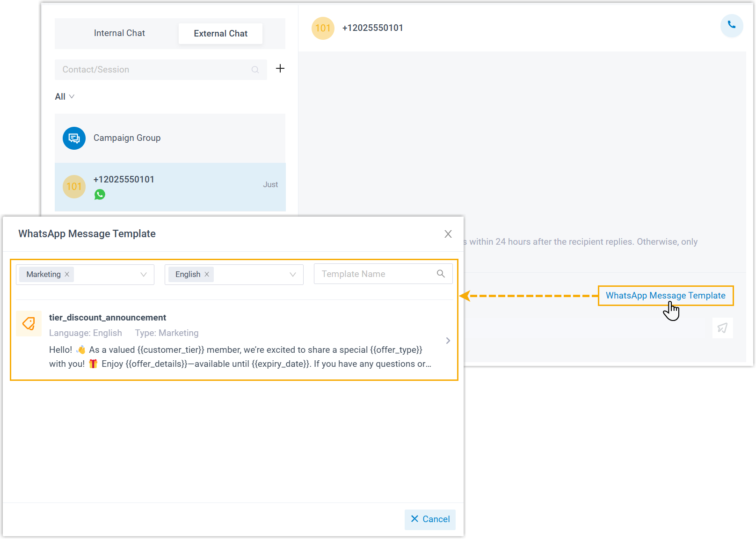Close the WhatsApp Message Template dialog
This screenshot has width=756, height=539.
coord(448,234)
